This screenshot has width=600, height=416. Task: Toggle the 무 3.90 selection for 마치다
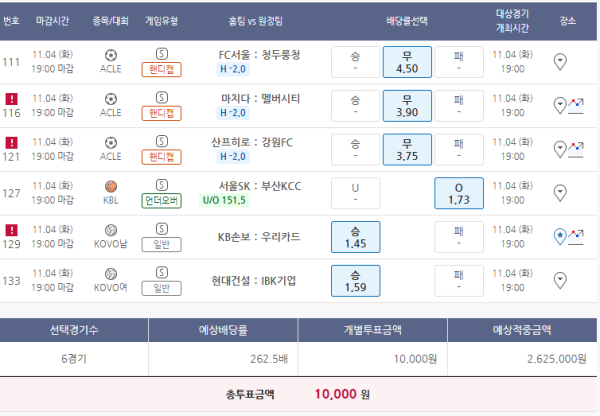pyautogui.click(x=407, y=106)
